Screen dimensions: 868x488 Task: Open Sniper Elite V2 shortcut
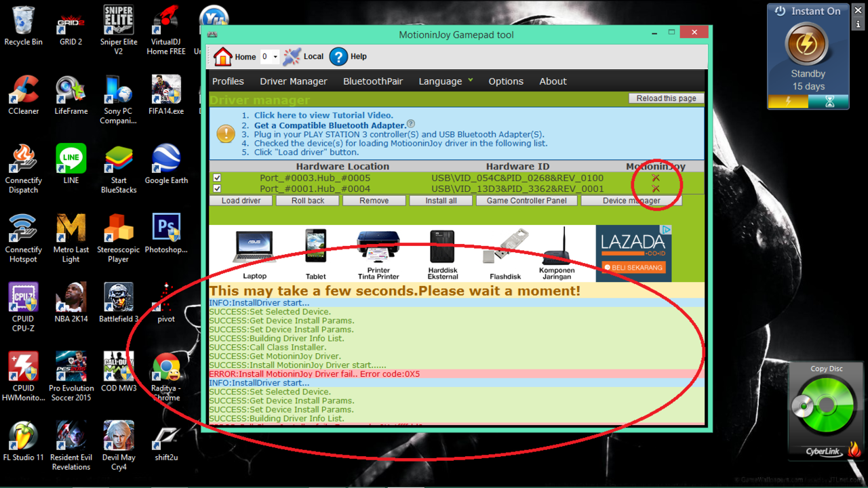(x=118, y=30)
